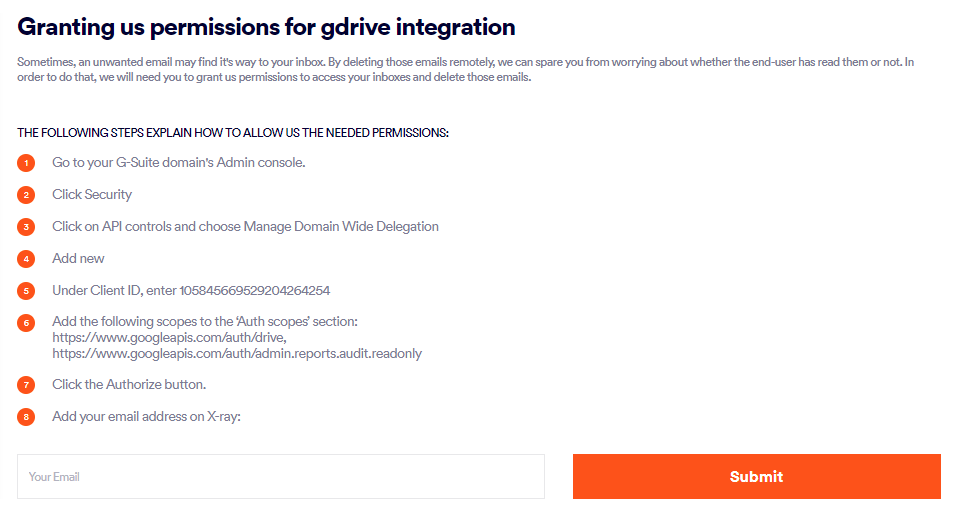969x520 pixels.
Task: Click the 'Click Security' step text
Action: click(x=92, y=194)
